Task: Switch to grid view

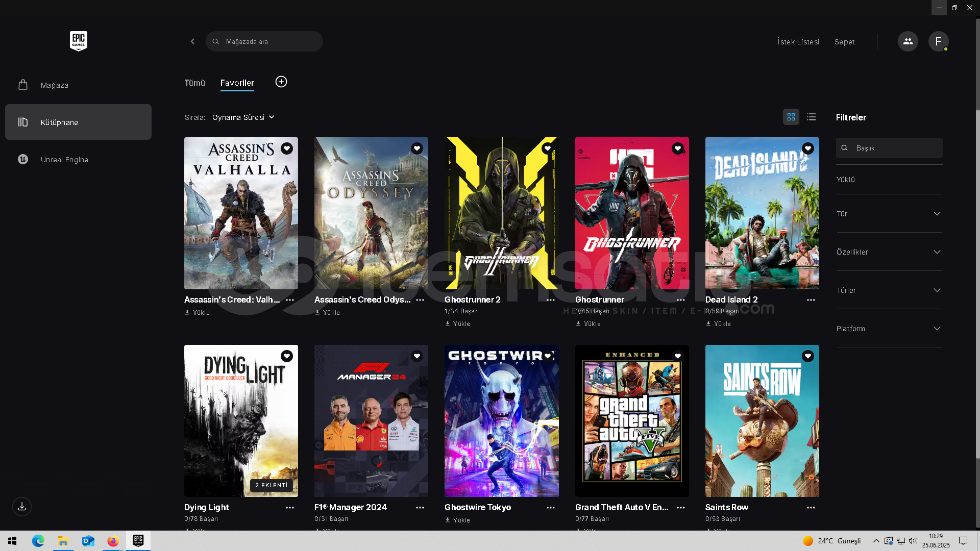Action: pos(791,117)
